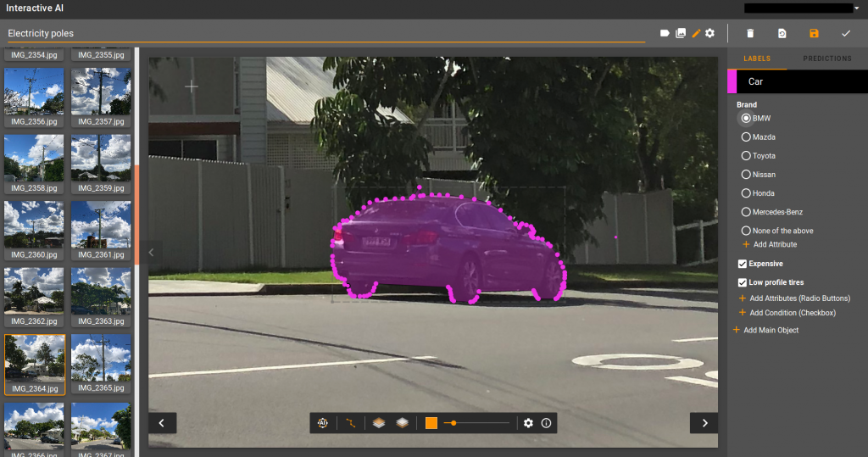
Task: Select the polyline drawing tool
Action: point(350,423)
